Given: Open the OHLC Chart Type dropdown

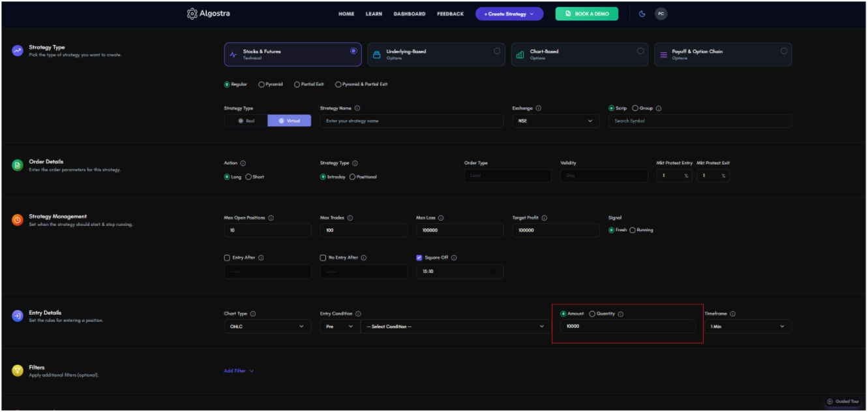Looking at the screenshot, I should point(267,326).
